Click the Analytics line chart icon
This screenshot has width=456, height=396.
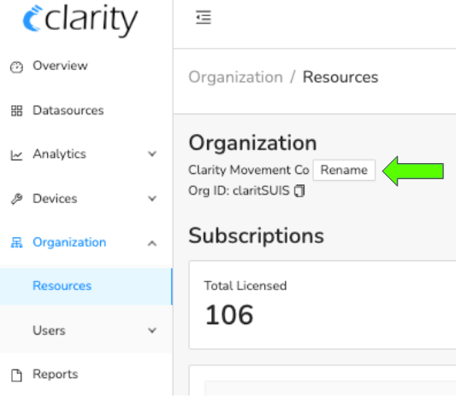(x=16, y=155)
